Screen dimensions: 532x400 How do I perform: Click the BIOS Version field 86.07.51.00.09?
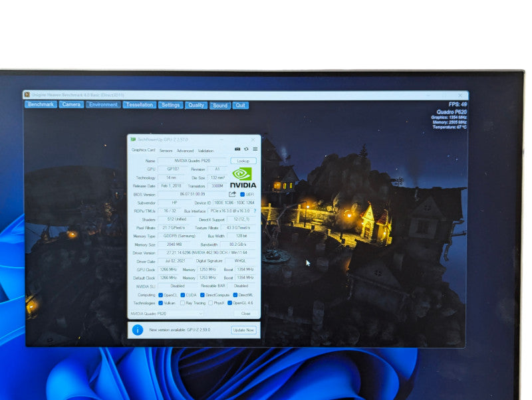[x=192, y=194]
